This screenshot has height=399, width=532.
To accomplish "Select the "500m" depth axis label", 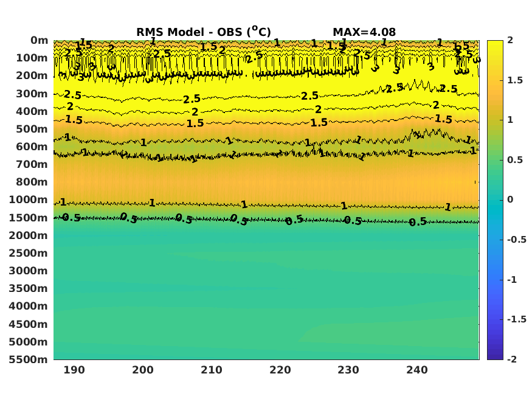I will tap(32, 128).
